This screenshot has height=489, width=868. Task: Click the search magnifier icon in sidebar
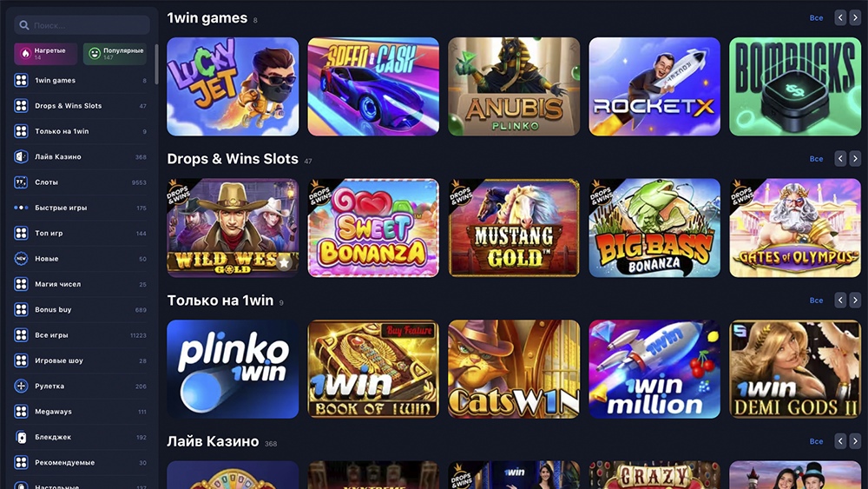pyautogui.click(x=23, y=25)
